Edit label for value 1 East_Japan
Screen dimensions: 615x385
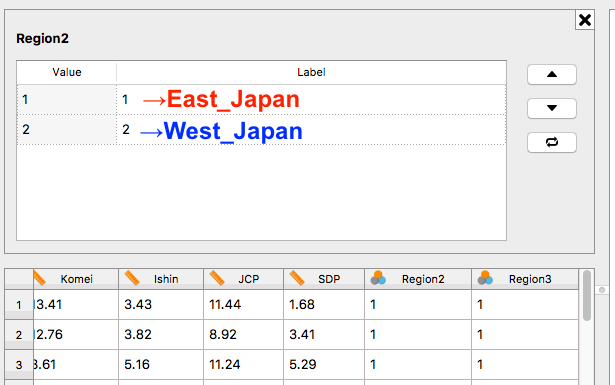311,100
